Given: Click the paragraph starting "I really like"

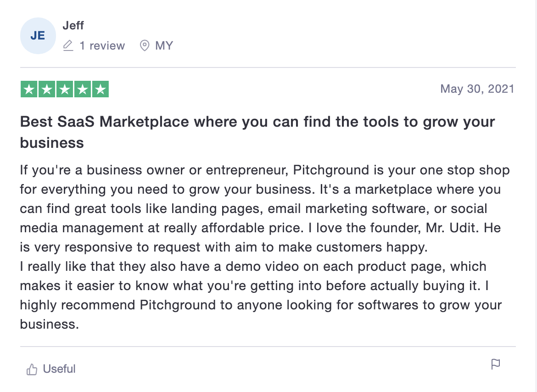Looking at the screenshot, I should 252,286.
